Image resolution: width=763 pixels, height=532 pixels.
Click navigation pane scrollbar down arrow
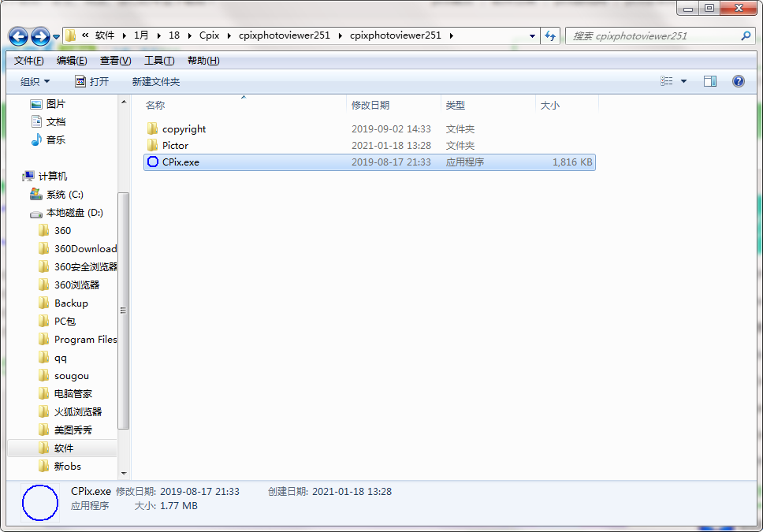tap(124, 473)
